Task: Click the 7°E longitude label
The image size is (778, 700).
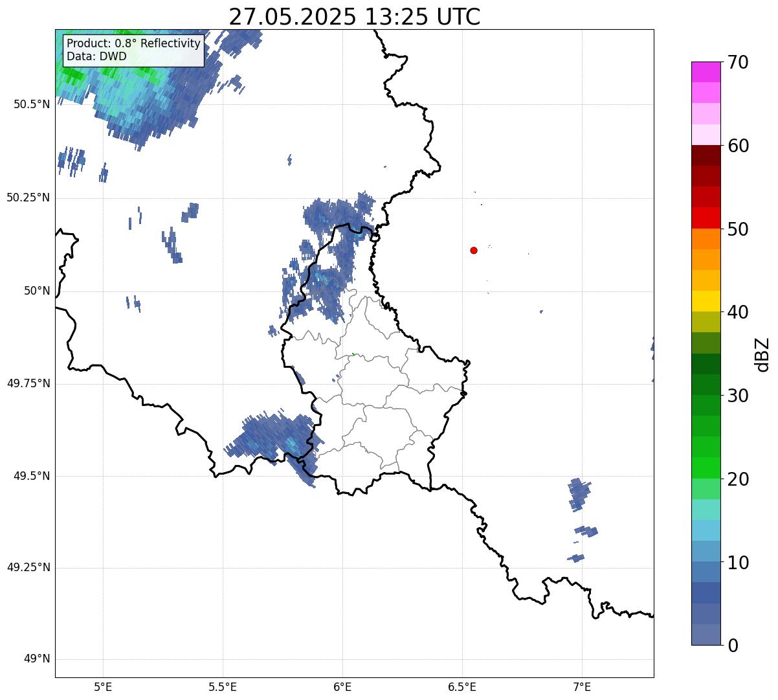Action: pos(582,687)
